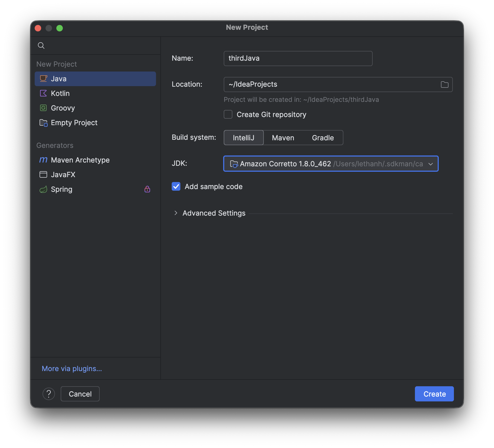This screenshot has height=448, width=494.
Task: Expand Advanced Settings section
Action: [176, 213]
